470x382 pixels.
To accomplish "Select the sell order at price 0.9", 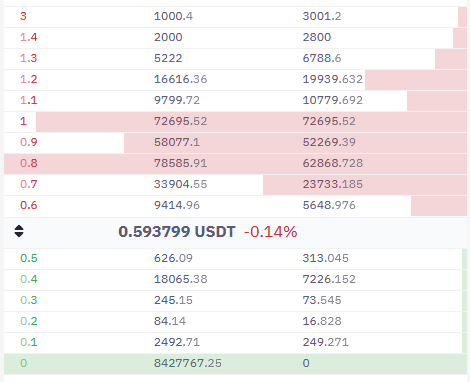I will click(x=235, y=142).
